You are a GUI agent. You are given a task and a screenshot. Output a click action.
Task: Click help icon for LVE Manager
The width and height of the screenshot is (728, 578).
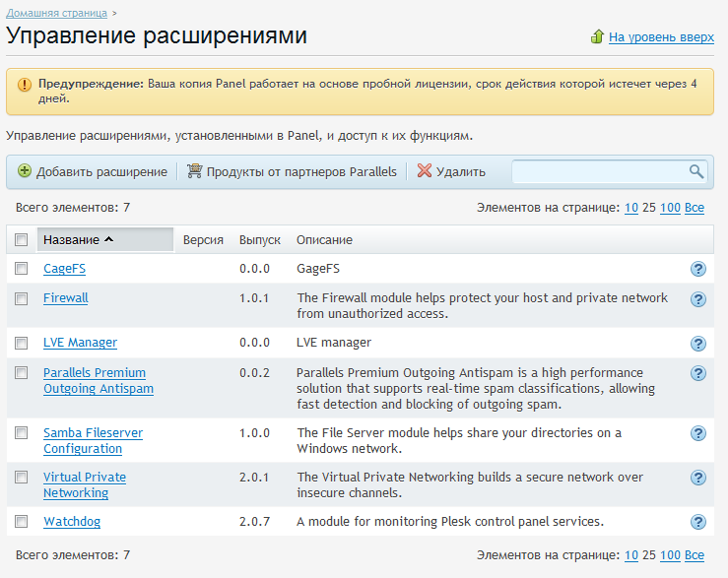[x=697, y=344]
